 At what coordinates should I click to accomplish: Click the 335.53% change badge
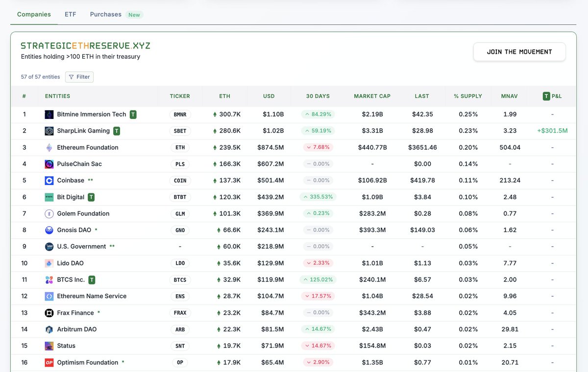318,197
